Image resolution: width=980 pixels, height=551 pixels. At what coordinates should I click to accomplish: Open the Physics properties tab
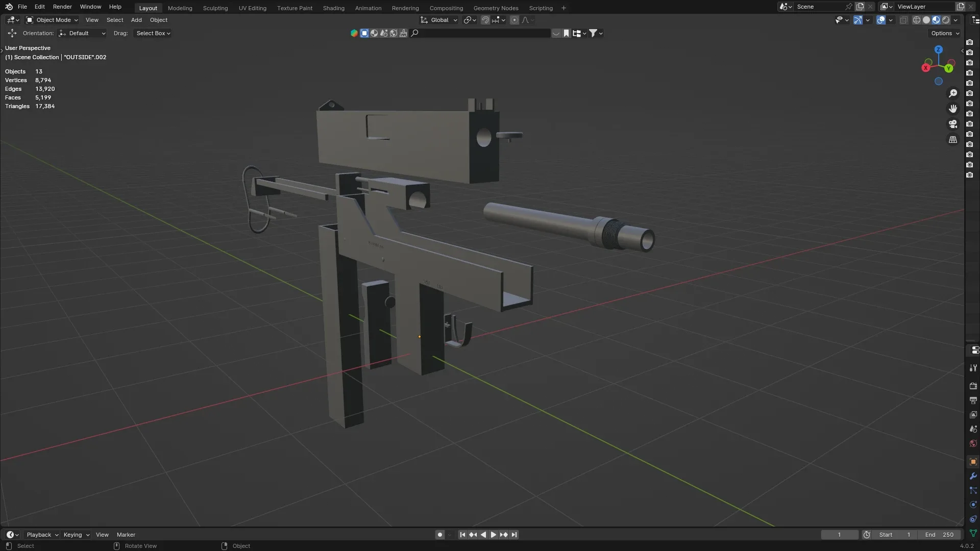973,505
